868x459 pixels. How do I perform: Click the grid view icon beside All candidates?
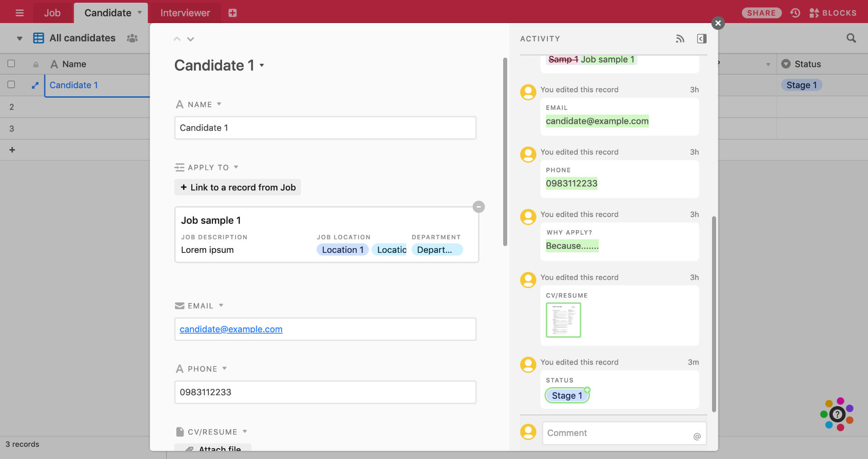tap(38, 38)
